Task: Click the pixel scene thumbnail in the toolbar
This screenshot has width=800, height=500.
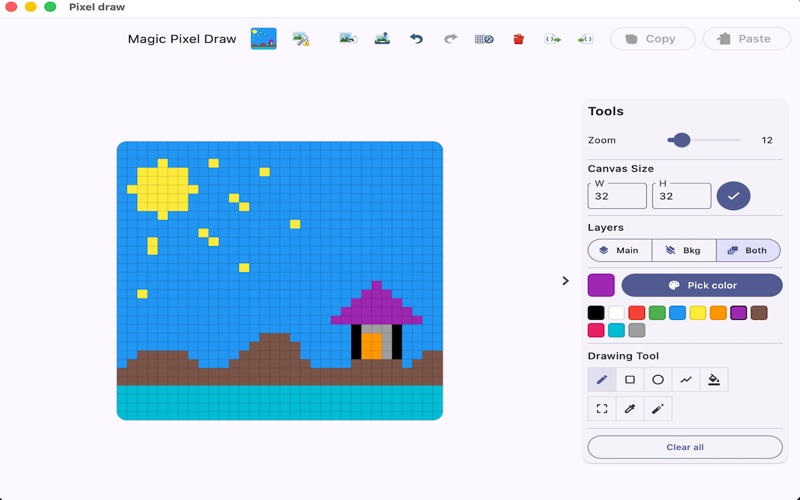Action: tap(263, 39)
